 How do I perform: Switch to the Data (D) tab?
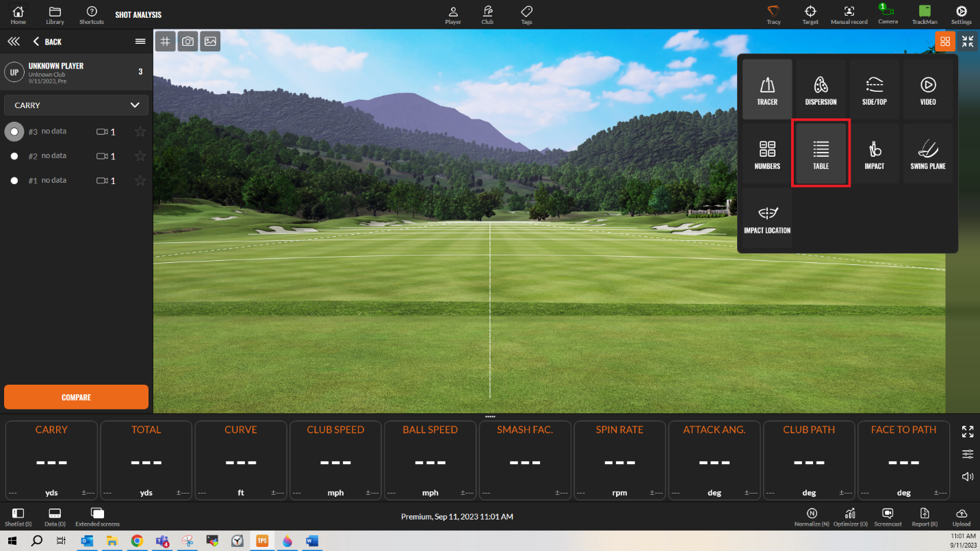(54, 516)
